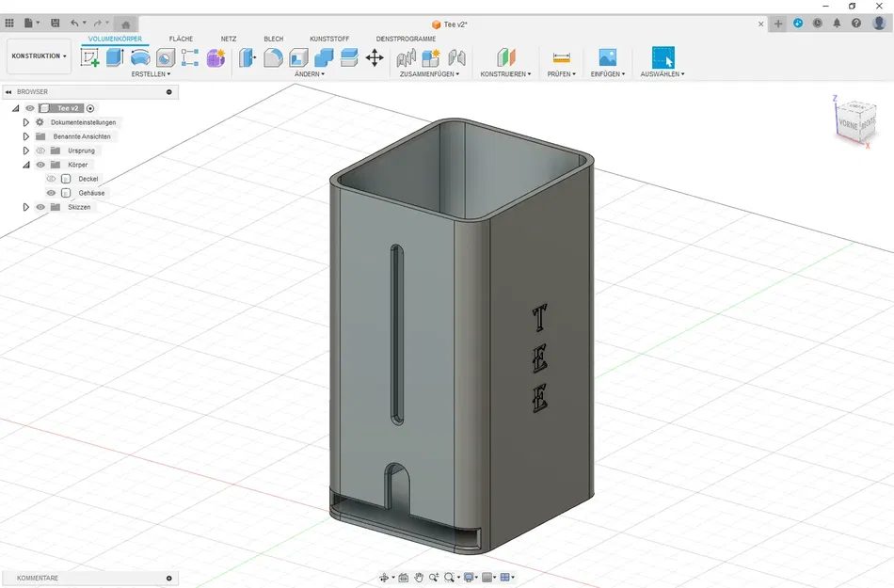Open the FLÄCHE ribbon tab
The image size is (894, 588).
tap(181, 39)
